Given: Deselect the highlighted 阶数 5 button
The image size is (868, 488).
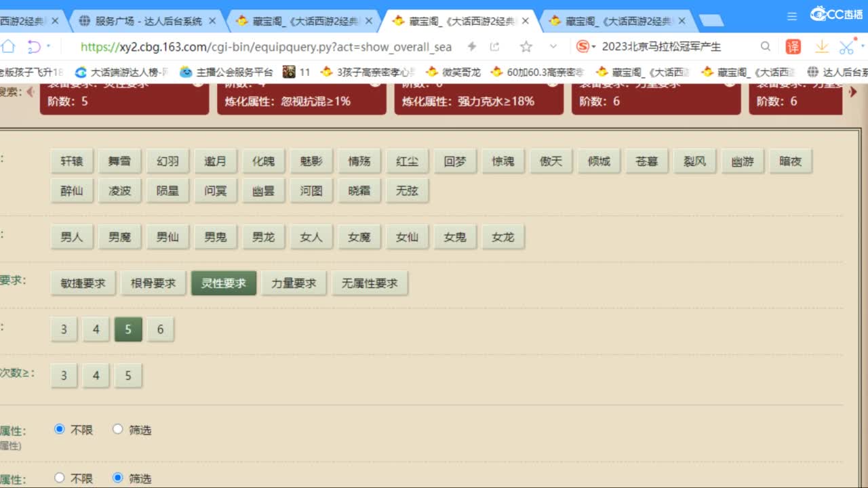Looking at the screenshot, I should pyautogui.click(x=128, y=329).
